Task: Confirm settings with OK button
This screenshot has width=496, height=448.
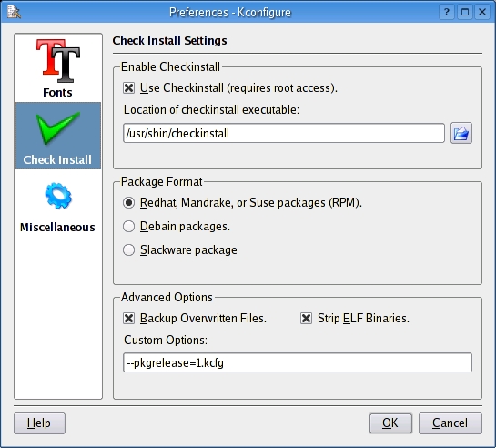Action: 390,423
